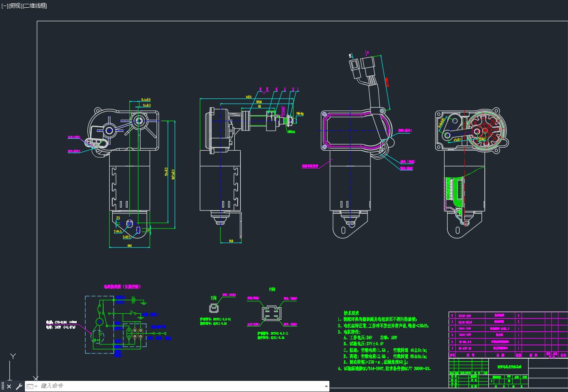
Task: Expand command history with the up arrow
Action: 326,386
